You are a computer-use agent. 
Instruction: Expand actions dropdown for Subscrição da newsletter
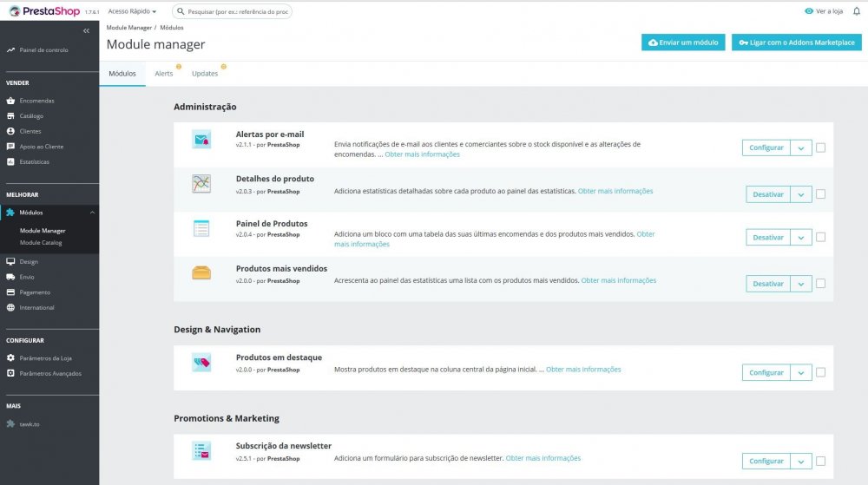(801, 462)
